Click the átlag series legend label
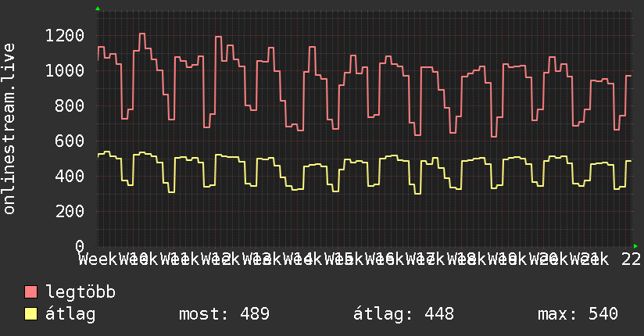 (70, 314)
